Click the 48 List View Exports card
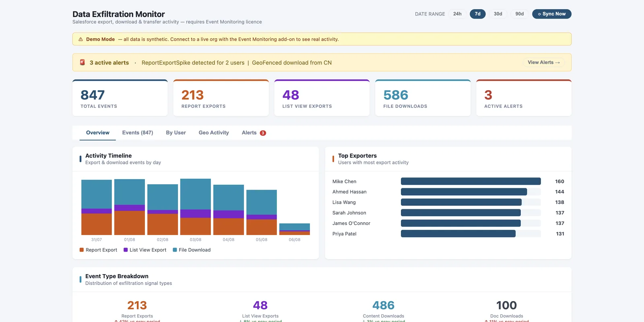This screenshot has height=322, width=644. [x=322, y=98]
